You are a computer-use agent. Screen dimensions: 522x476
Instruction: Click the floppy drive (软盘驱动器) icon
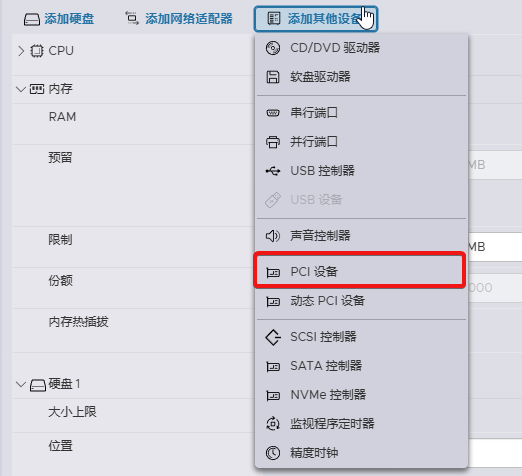(273, 77)
